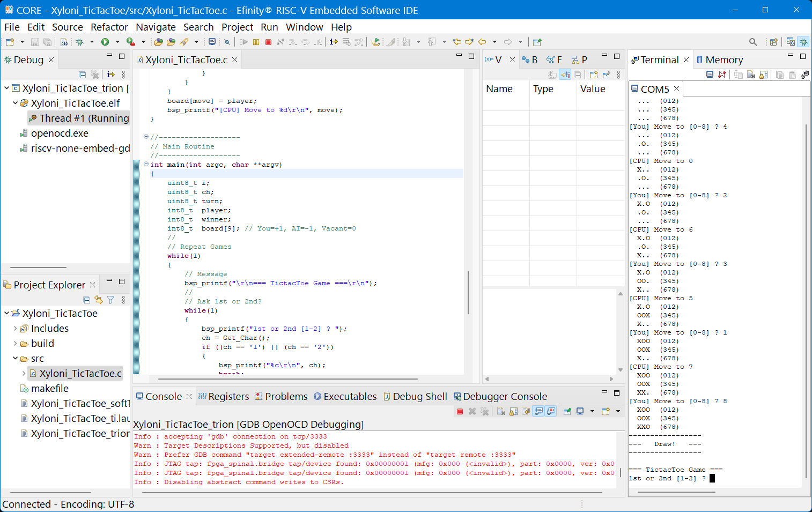Open makefile from the Project Explorer
Screen dimensions: 812x512
click(x=49, y=389)
